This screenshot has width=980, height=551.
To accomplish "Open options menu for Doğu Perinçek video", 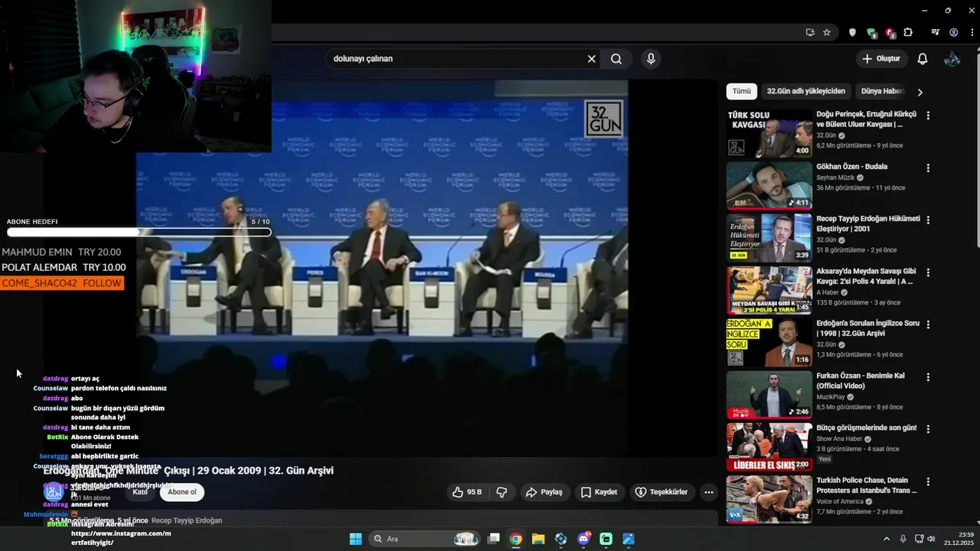I will 928,116.
